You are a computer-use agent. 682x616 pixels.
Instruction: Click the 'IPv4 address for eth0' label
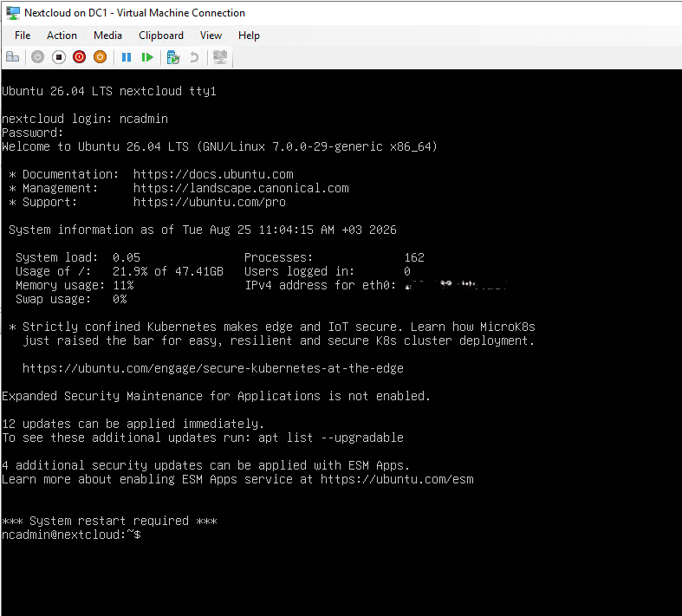click(x=321, y=285)
